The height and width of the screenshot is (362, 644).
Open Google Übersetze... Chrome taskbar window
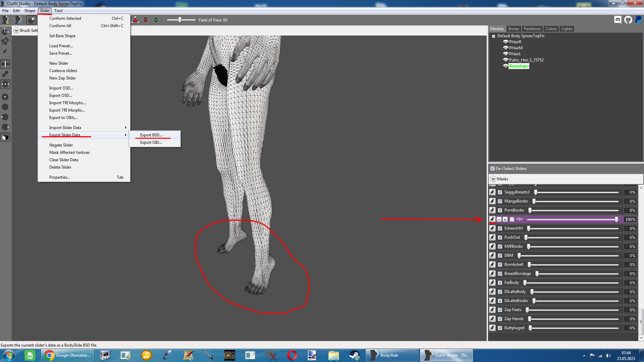tap(67, 355)
